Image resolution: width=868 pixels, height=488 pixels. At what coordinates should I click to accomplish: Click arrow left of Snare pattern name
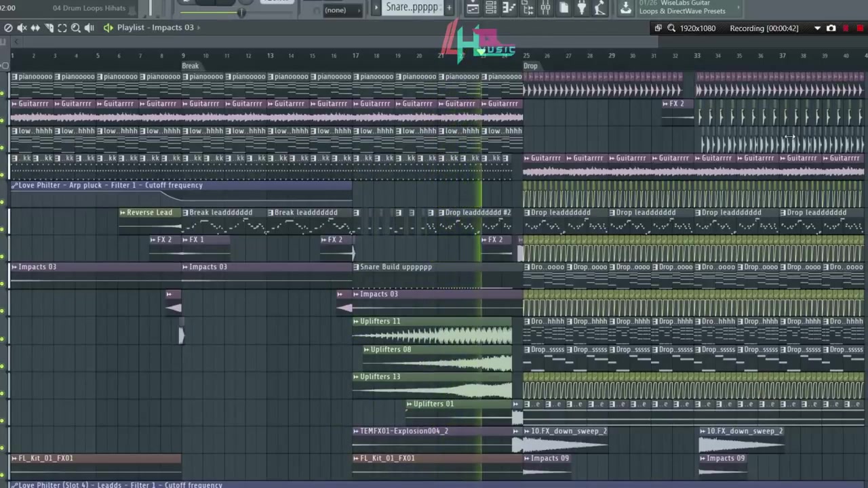pos(377,8)
